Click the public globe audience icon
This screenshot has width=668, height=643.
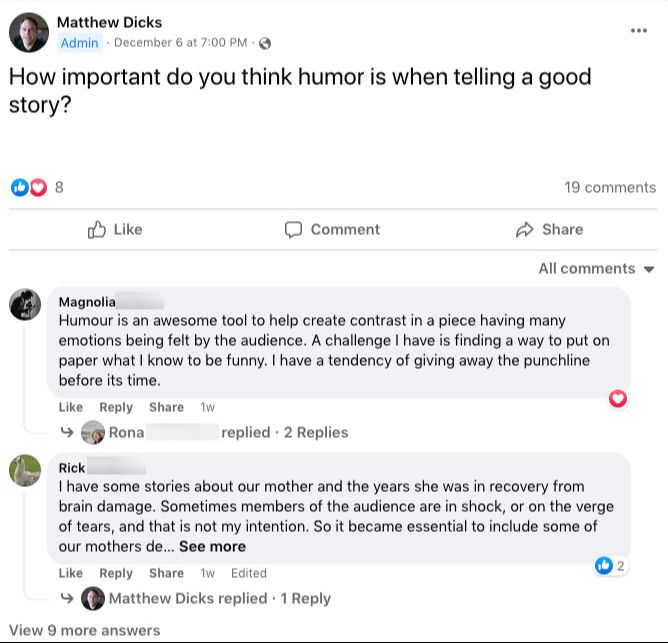click(264, 43)
